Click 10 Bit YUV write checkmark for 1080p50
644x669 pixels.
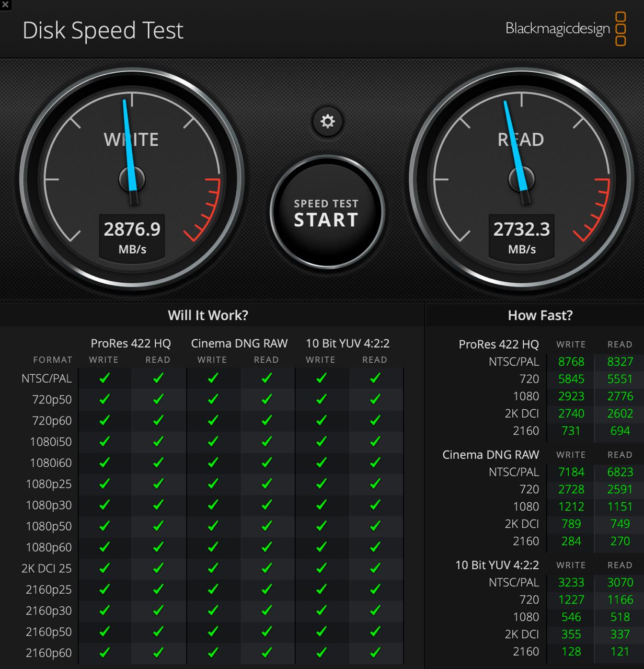tap(321, 526)
